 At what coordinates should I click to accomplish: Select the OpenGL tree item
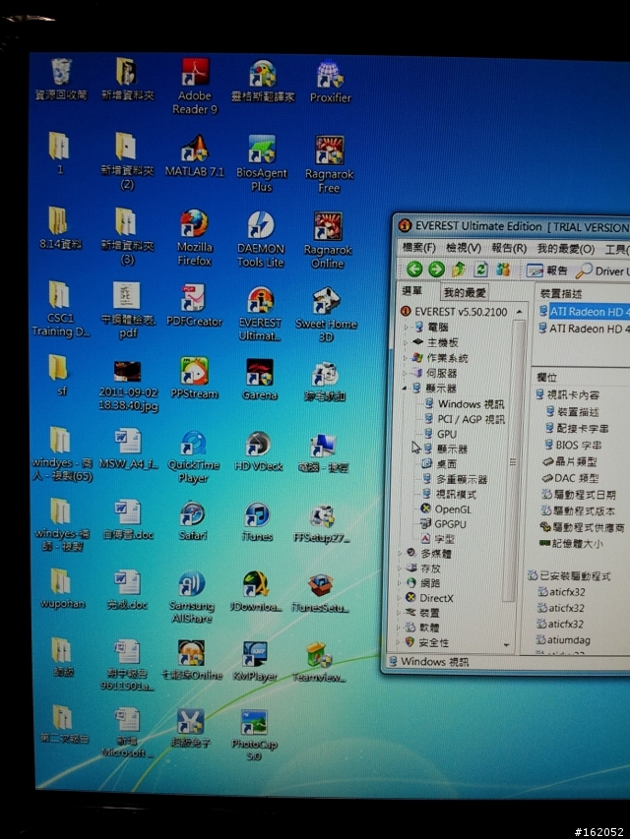click(446, 509)
